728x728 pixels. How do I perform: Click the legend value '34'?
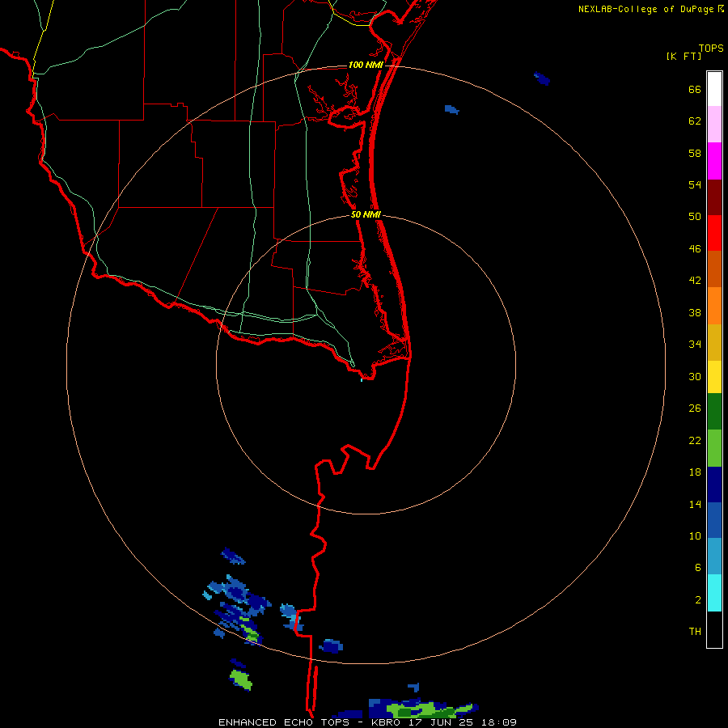(695, 344)
